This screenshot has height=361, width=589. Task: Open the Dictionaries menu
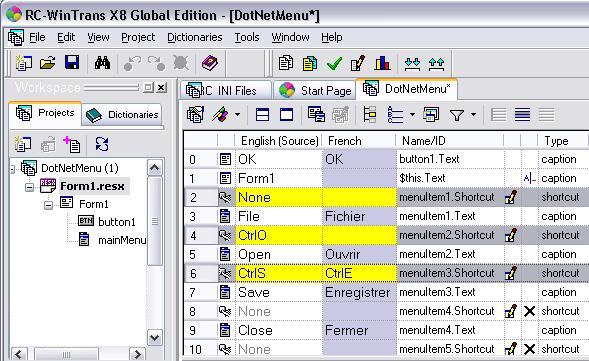(195, 38)
